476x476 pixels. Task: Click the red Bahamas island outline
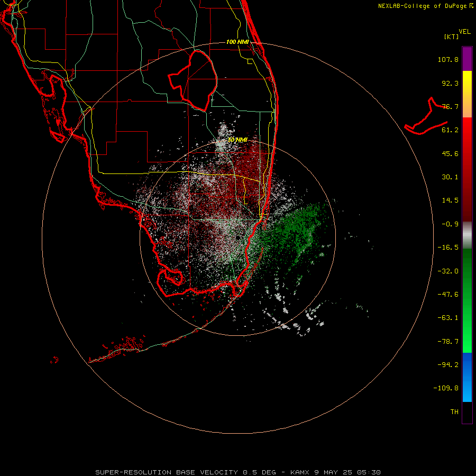coord(426,117)
